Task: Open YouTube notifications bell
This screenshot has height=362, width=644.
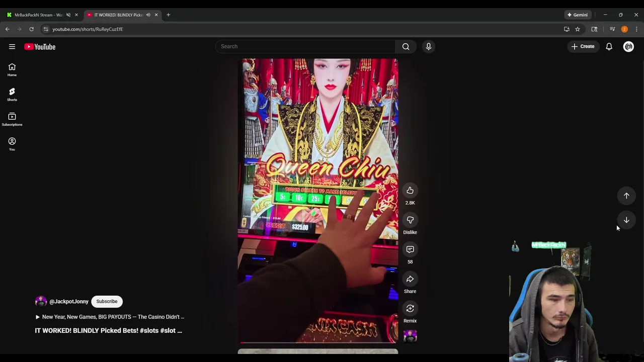Action: pyautogui.click(x=609, y=46)
